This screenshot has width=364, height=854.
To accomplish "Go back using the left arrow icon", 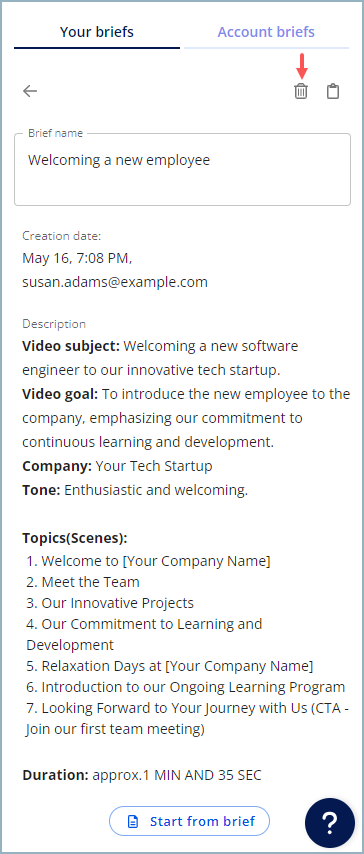I will 30,91.
